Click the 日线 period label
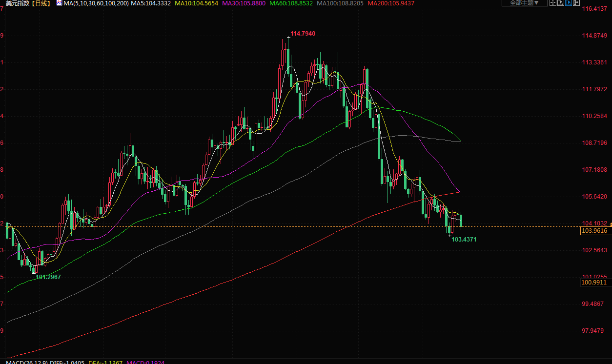612x364 pixels. (x=43, y=3)
